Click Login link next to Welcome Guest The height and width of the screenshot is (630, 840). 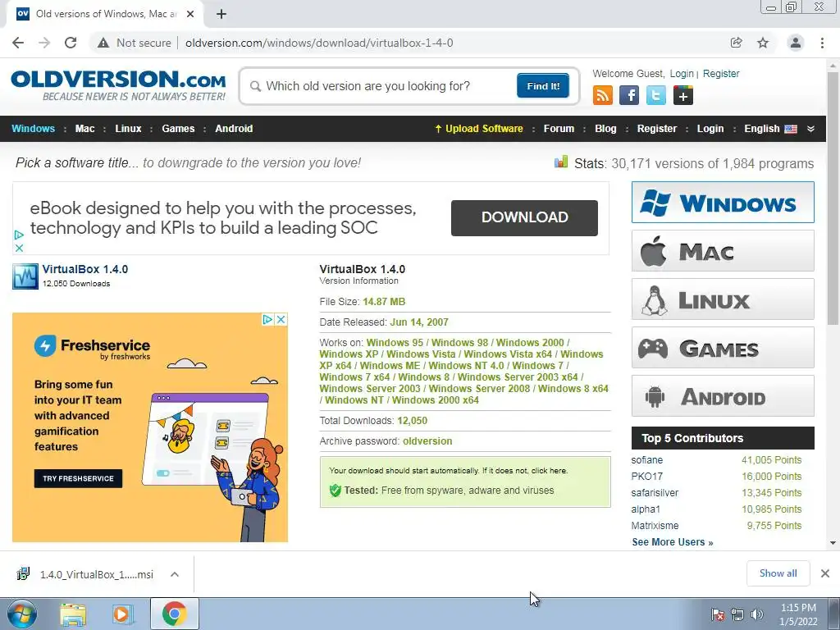click(x=682, y=73)
